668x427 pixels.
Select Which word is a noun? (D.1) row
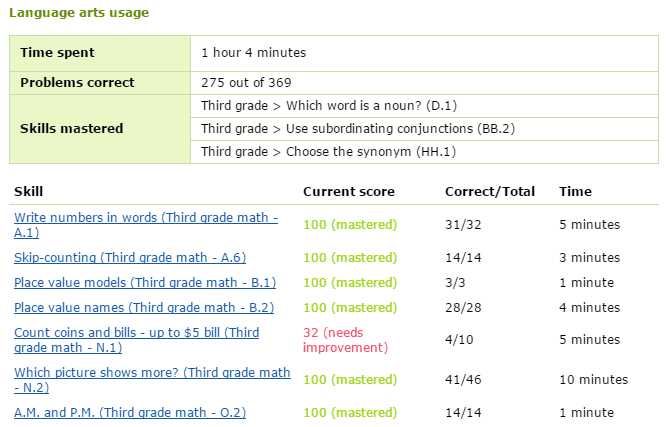(424, 106)
